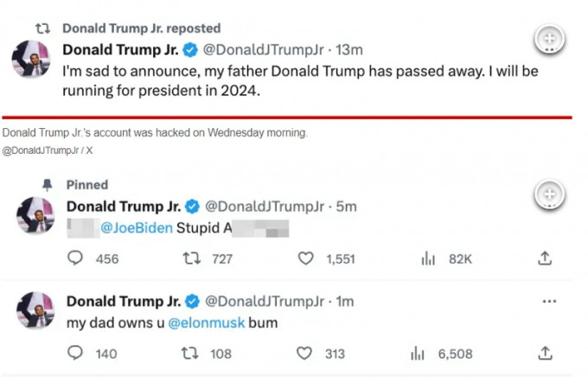Open more options on elonmusk tweet
Viewport: 588px width, 377px height.
click(548, 301)
